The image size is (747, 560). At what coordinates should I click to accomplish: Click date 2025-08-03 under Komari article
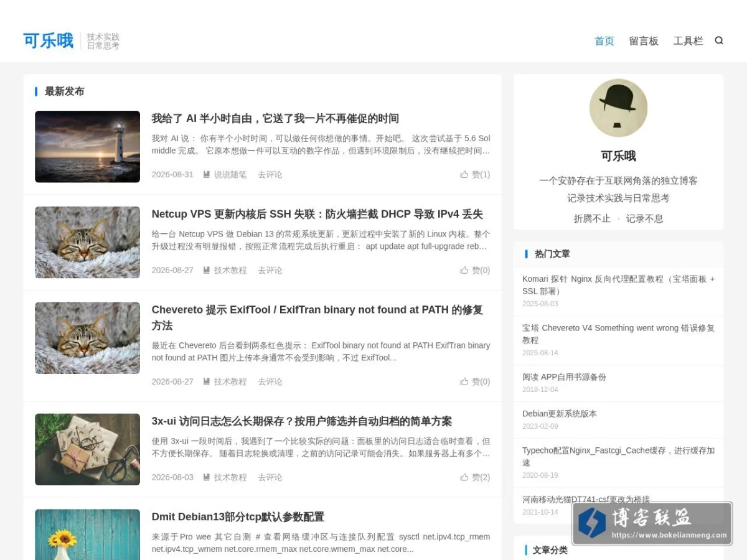[x=540, y=304]
